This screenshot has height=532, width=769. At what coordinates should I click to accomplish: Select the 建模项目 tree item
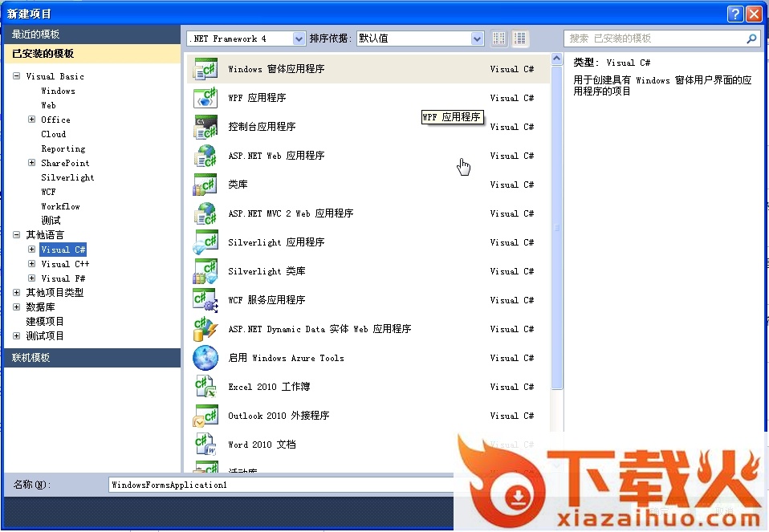tap(45, 322)
